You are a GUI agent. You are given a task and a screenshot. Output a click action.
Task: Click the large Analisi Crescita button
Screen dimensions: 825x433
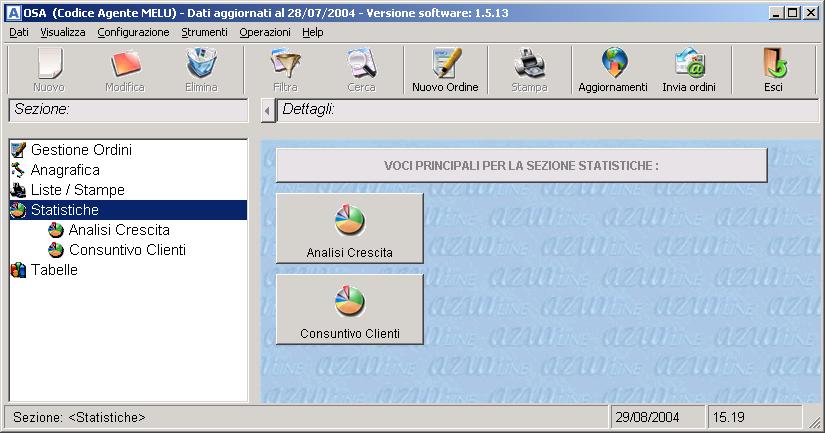349,228
